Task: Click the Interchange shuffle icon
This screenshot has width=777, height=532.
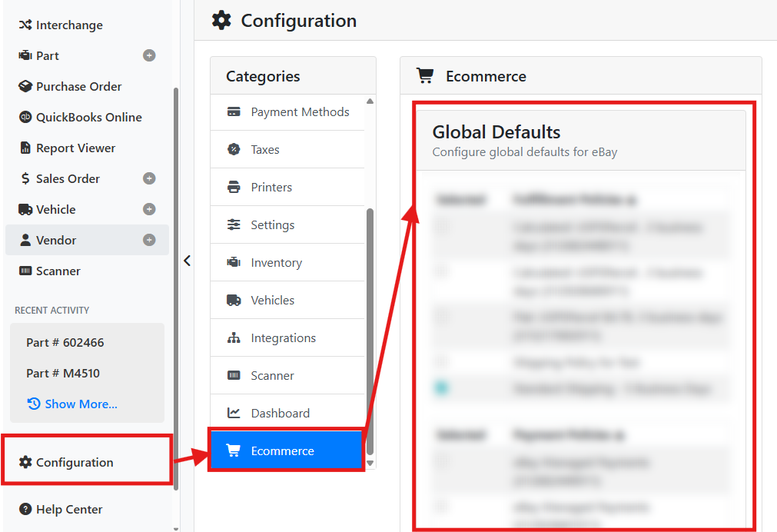Action: (25, 25)
